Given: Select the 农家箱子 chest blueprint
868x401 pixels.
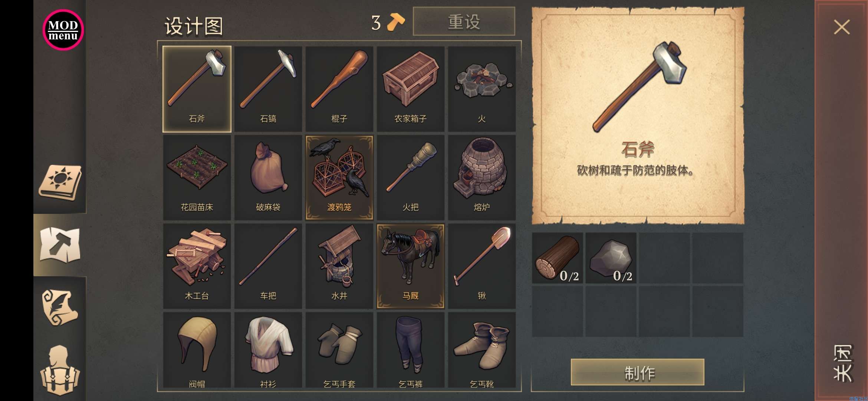Looking at the screenshot, I should [x=410, y=89].
